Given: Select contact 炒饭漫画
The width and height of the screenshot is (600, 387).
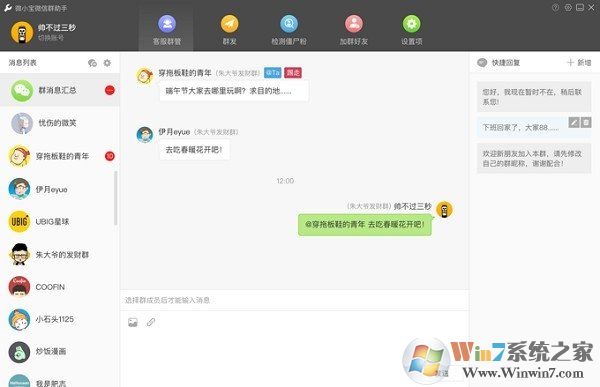Looking at the screenshot, I should [60, 351].
